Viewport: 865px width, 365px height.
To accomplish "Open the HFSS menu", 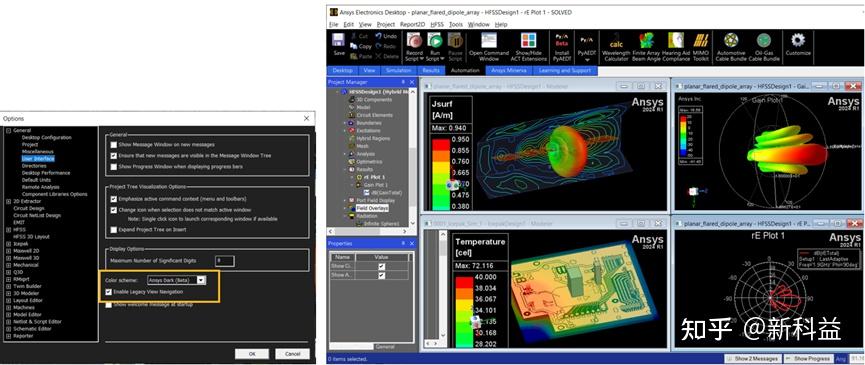I will click(x=437, y=25).
